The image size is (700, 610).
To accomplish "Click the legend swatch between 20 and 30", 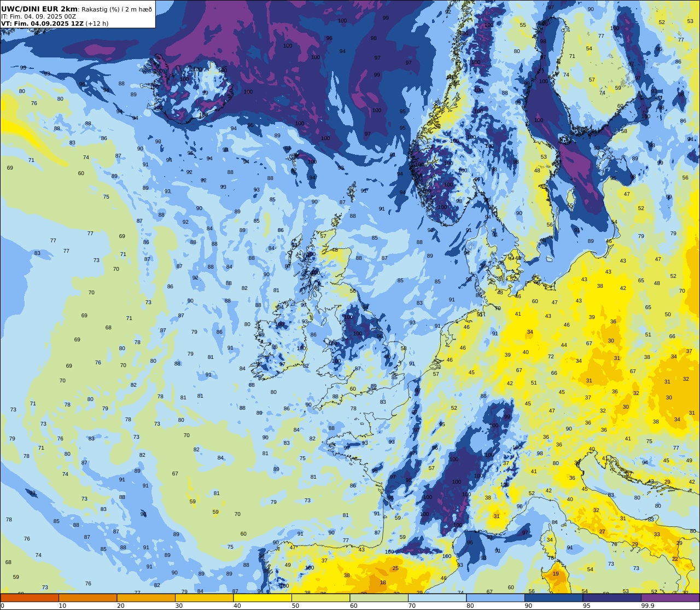I will coord(146,598).
